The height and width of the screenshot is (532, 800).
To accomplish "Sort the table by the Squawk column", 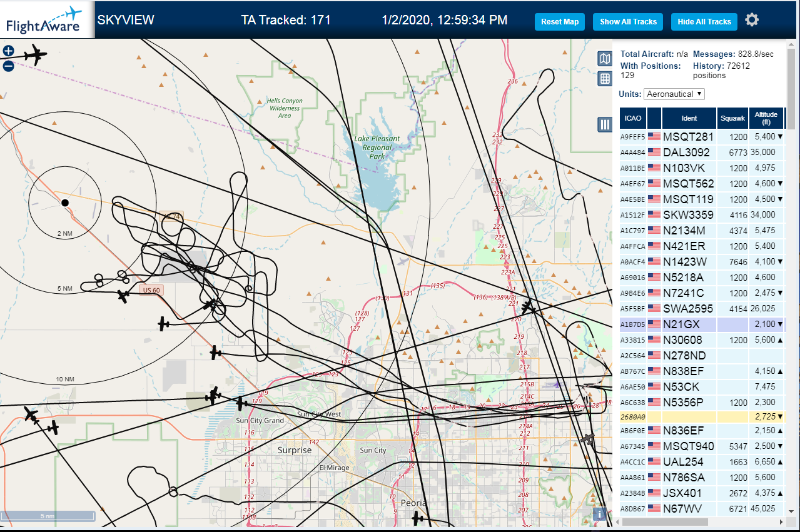I will tap(732, 118).
